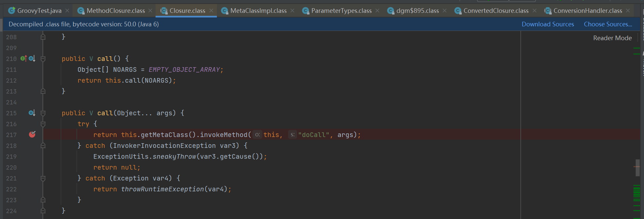Switch to the GroovyTest.java tab
This screenshot has height=219, width=644.
click(x=39, y=11)
